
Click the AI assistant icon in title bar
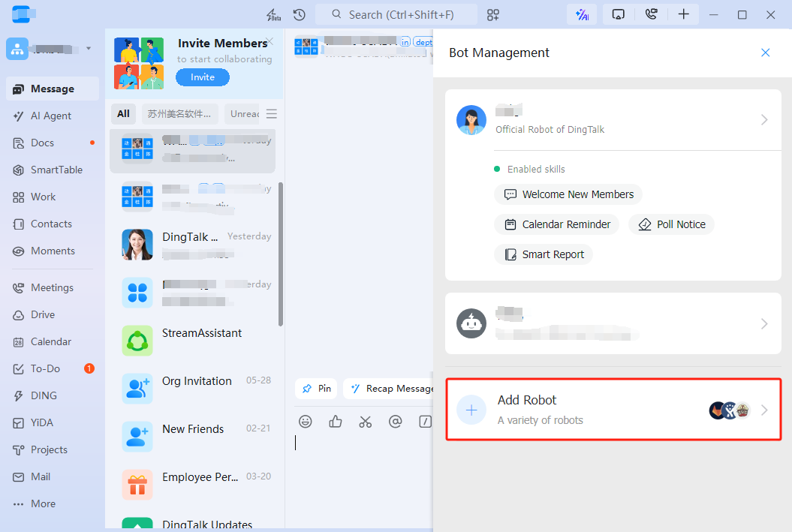coord(581,15)
